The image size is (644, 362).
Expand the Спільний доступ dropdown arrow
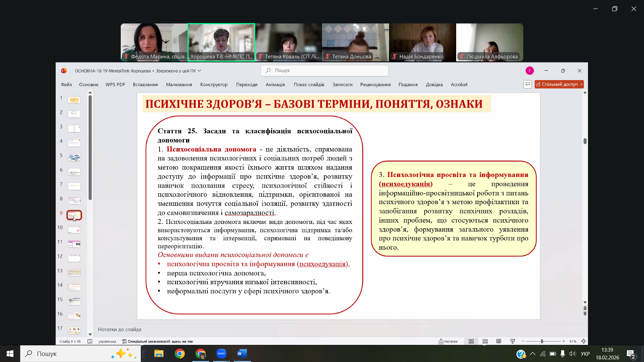pos(581,84)
